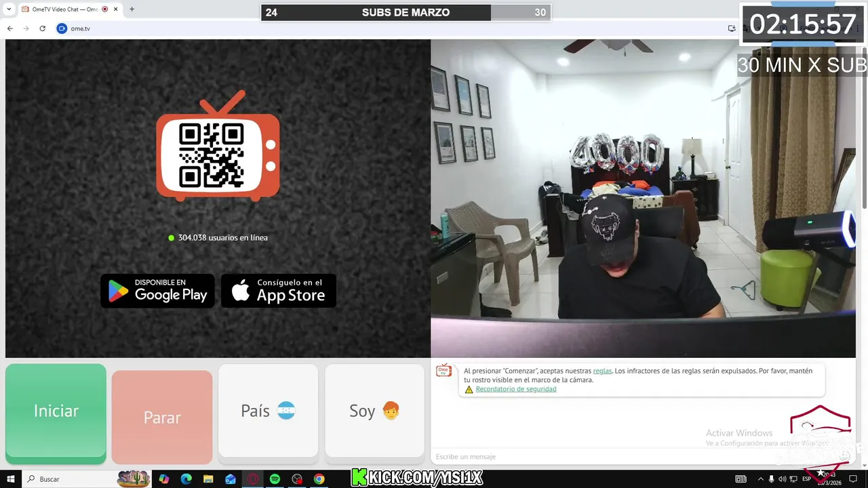Open the reglas link in chat notice

(602, 371)
